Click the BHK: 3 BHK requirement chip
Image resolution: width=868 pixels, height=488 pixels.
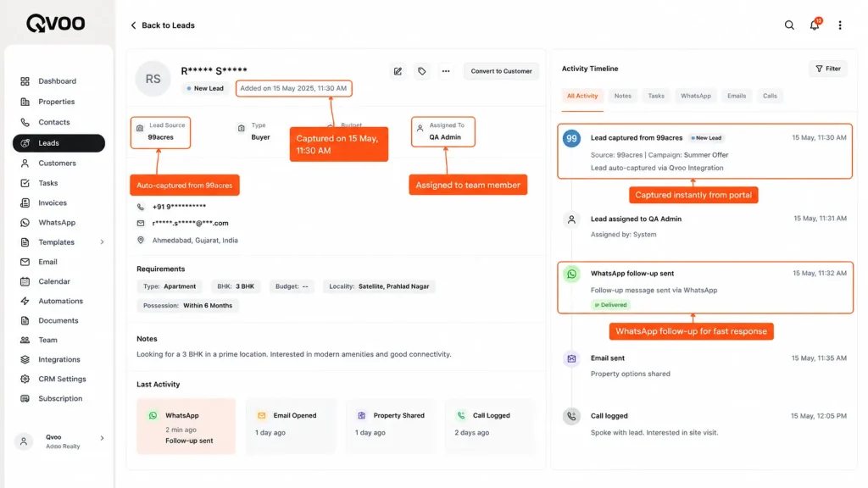[x=236, y=286]
